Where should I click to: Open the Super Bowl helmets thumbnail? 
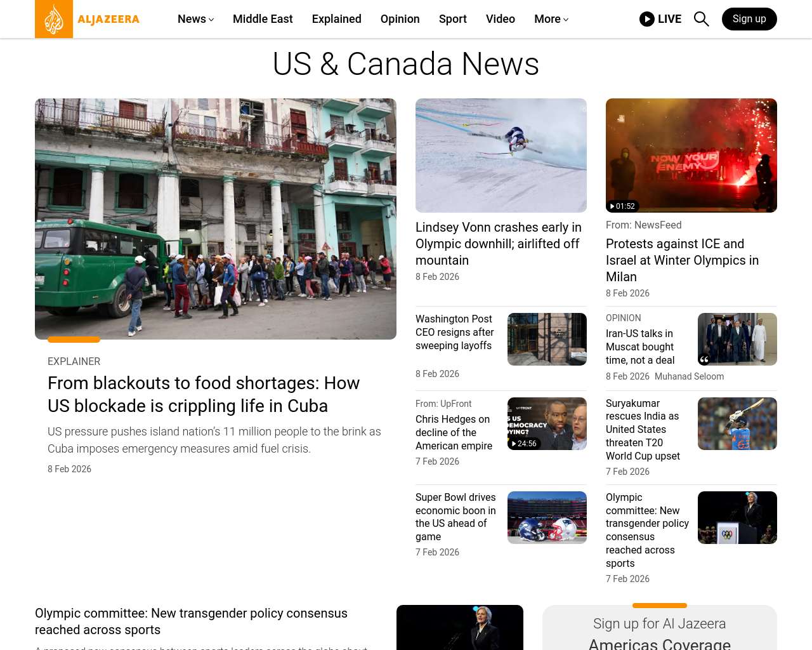tap(547, 517)
